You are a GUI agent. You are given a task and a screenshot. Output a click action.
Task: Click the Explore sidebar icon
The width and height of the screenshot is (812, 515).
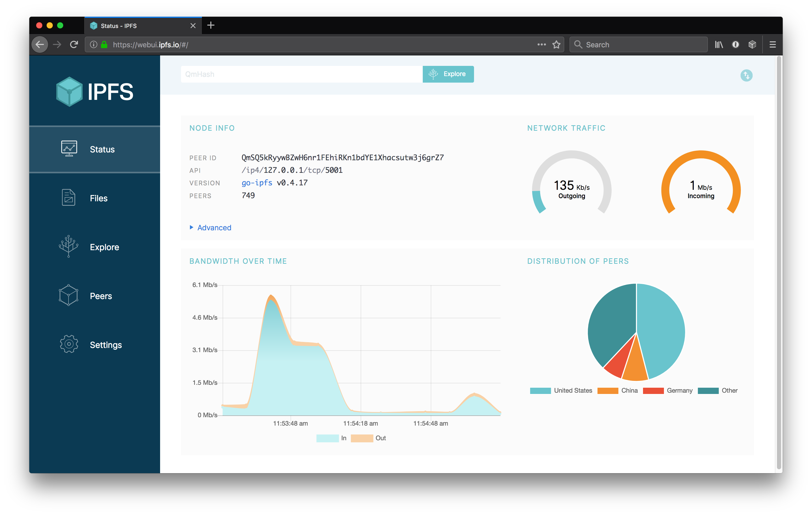click(70, 247)
